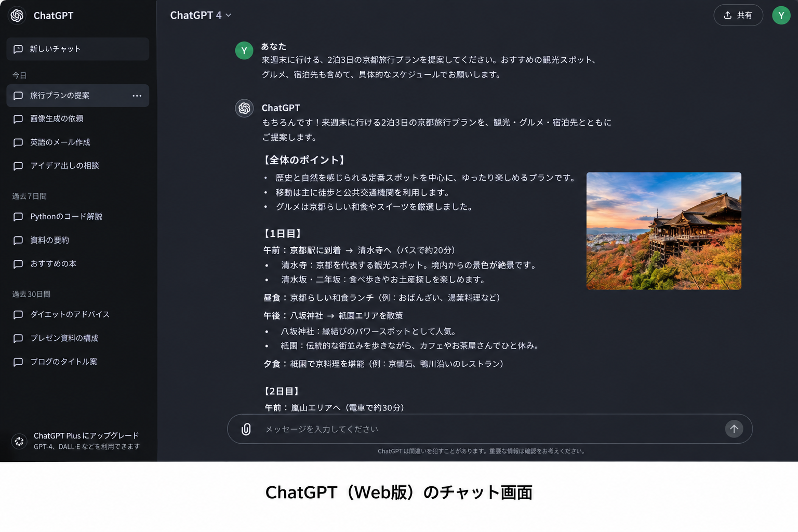Screen dimensions: 798x532
Task: Open the プレゼン資料の構成 chat
Action: [78, 338]
